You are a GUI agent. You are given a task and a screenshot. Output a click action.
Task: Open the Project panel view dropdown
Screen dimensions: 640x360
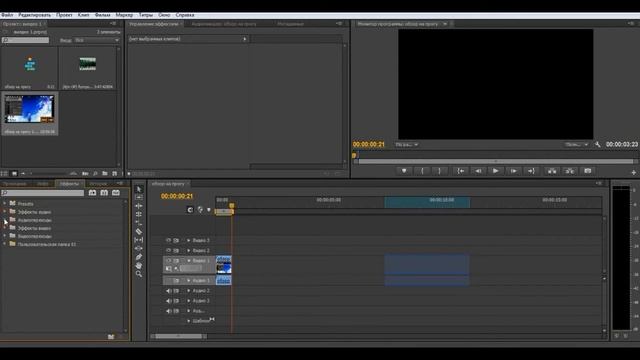[x=97, y=40]
